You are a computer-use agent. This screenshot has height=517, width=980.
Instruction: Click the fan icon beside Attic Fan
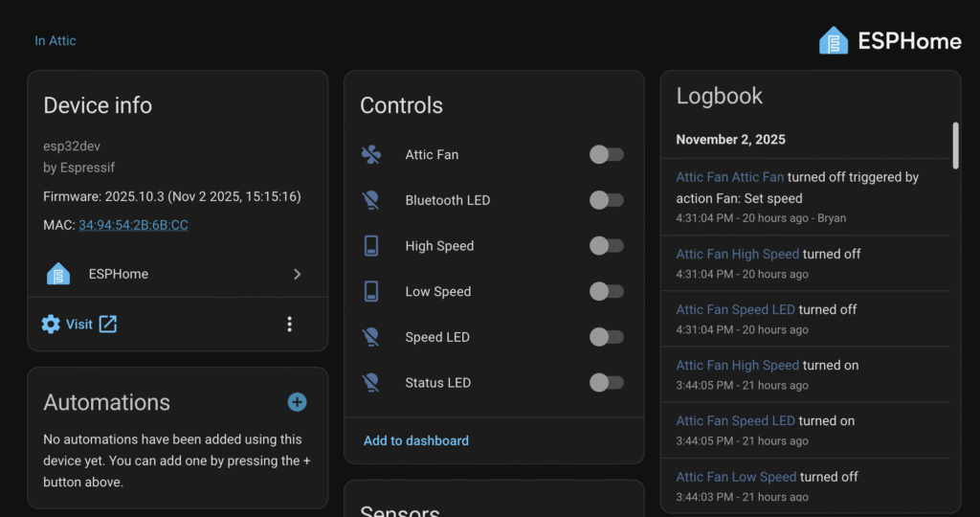371,155
